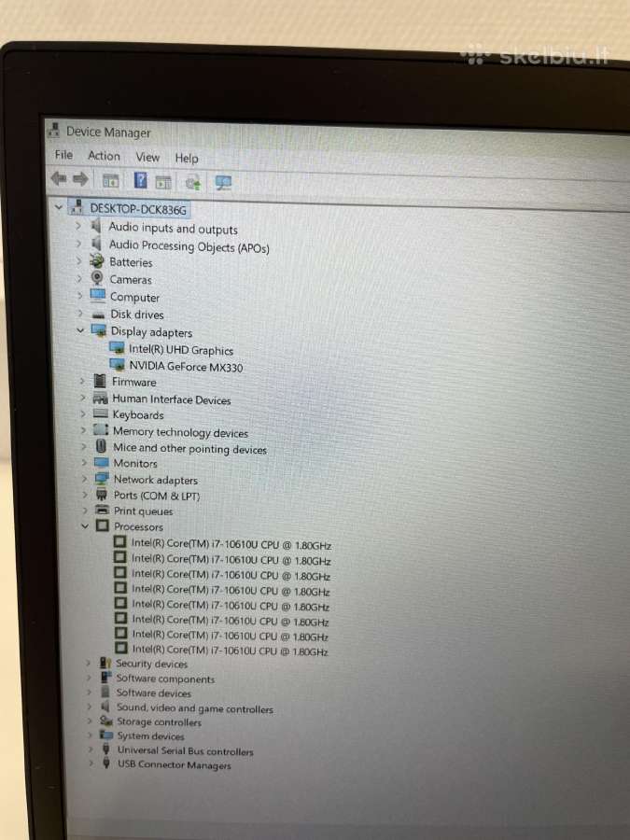Click the Firmware chip icon

coord(100,382)
